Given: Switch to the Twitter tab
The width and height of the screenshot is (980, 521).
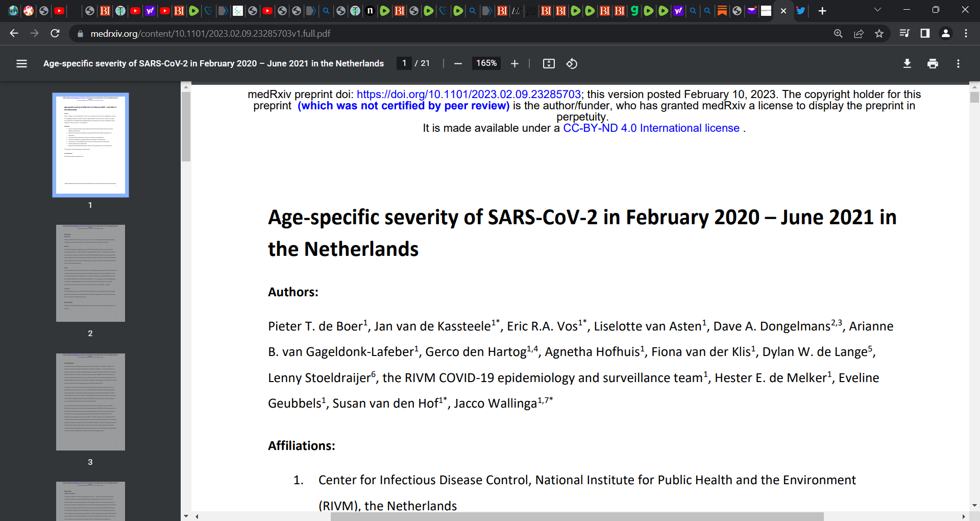Looking at the screenshot, I should click(x=801, y=11).
